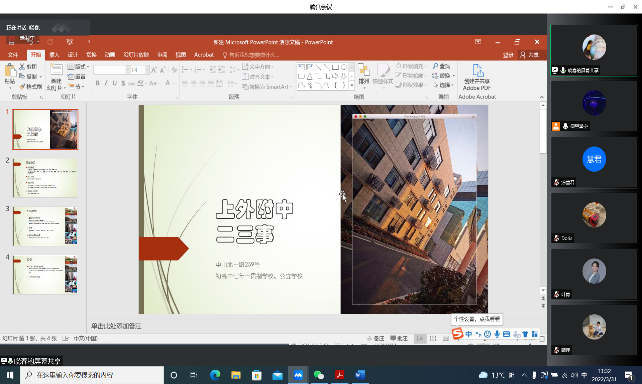Open the Slide Show ribbon tab
The width and height of the screenshot is (642, 384).
[136, 54]
